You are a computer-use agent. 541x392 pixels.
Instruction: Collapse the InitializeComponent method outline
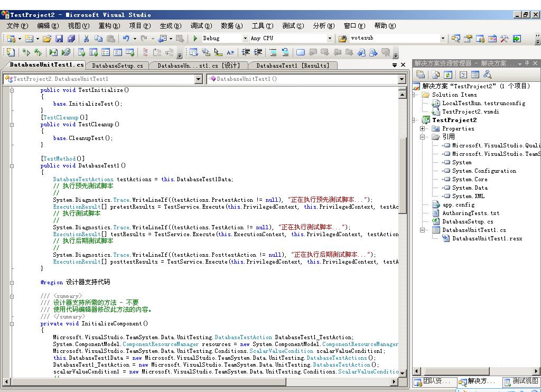12,324
